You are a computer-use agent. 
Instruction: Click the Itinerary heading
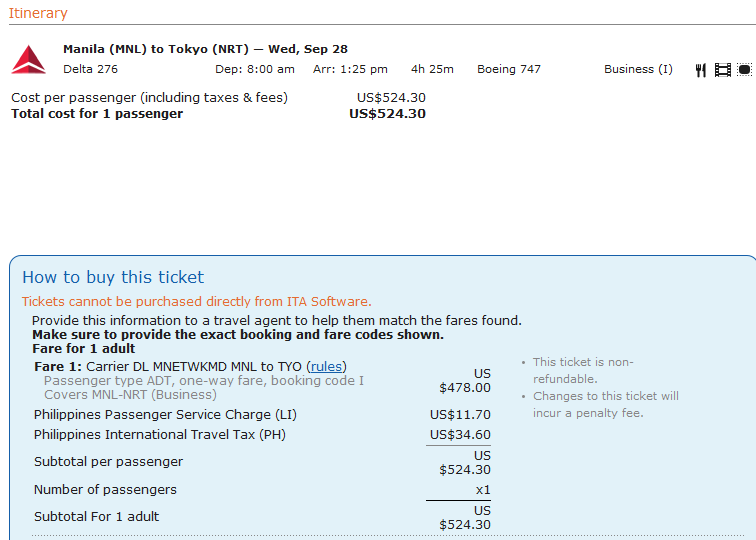tap(38, 13)
